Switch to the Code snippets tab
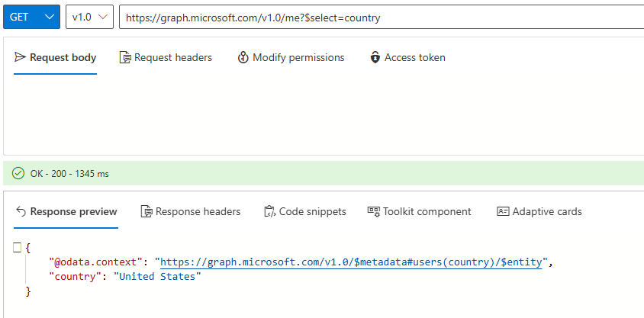 coord(304,212)
